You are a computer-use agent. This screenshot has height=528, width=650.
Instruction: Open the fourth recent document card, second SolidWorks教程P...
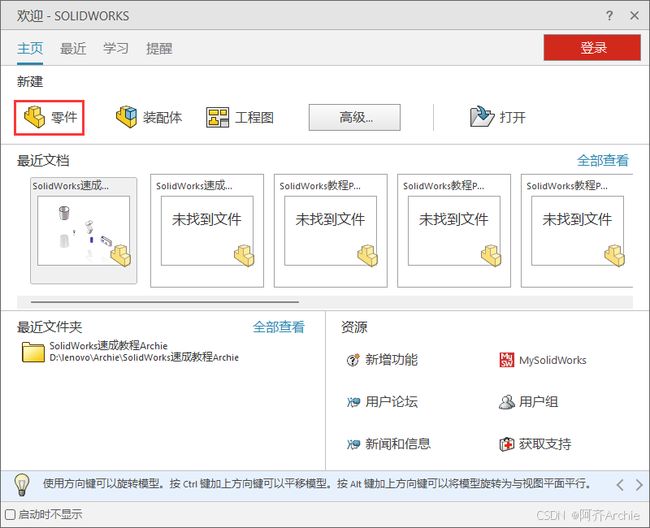(x=454, y=230)
